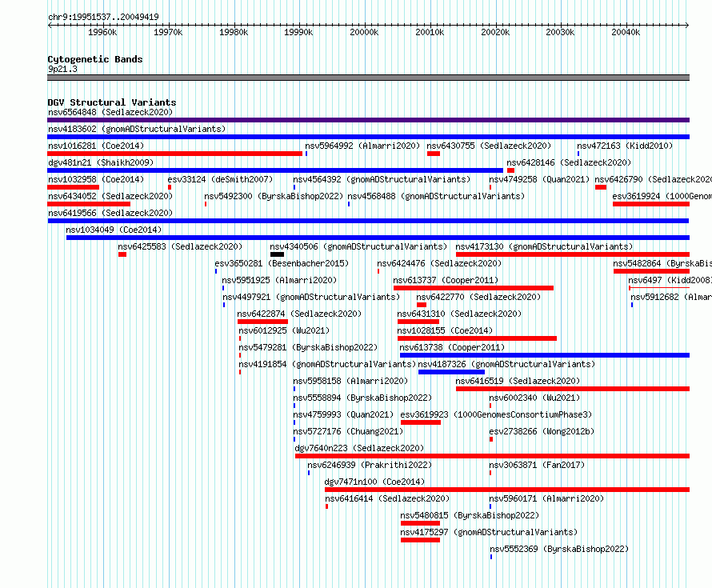Select the nsv1028155 (Coe2014) label
The width and height of the screenshot is (712, 588).
click(445, 330)
